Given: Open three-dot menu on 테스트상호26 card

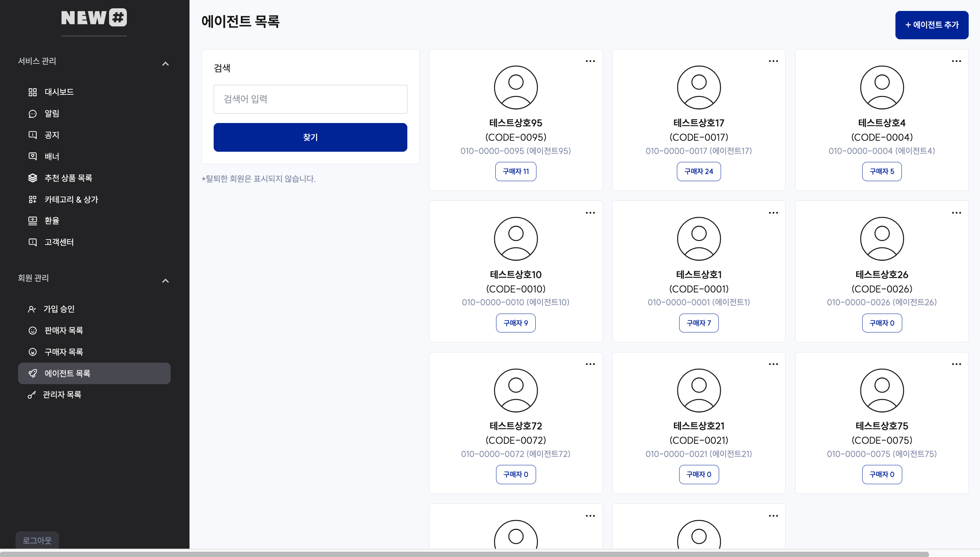Looking at the screenshot, I should [x=956, y=213].
